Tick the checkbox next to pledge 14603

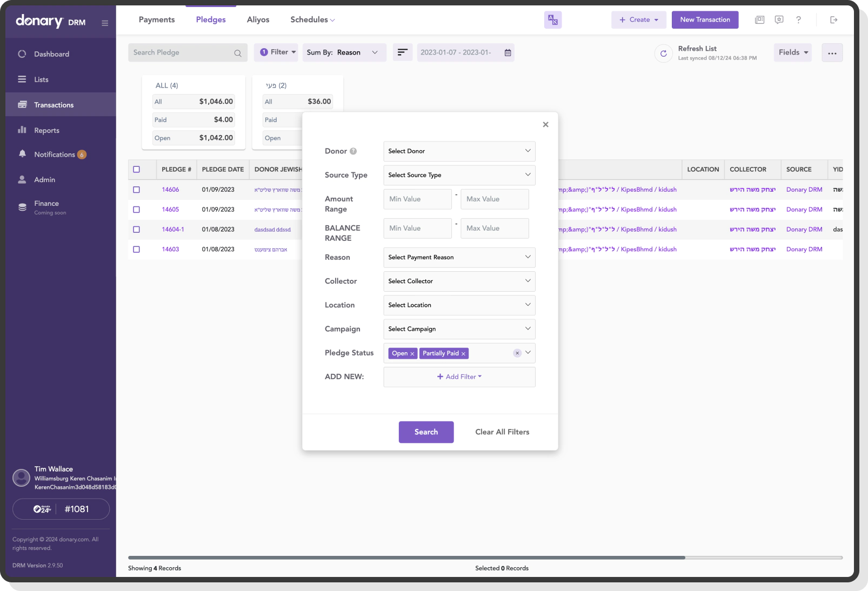coord(137,249)
